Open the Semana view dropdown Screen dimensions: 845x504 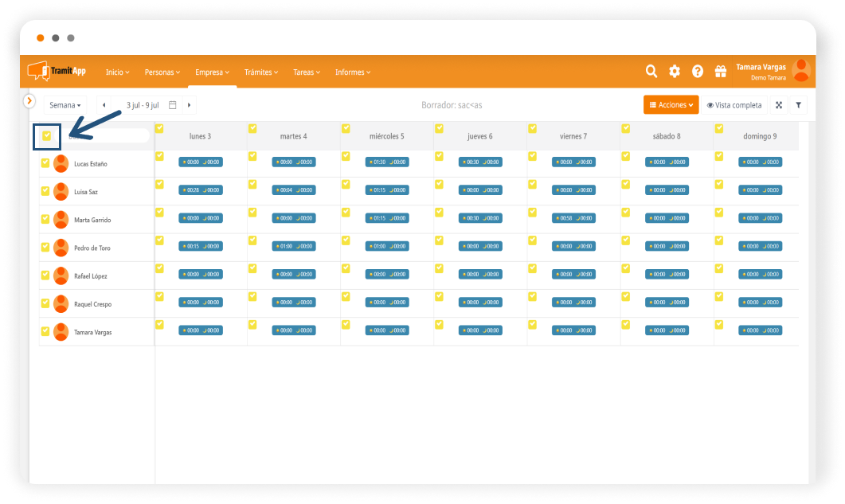coord(65,105)
